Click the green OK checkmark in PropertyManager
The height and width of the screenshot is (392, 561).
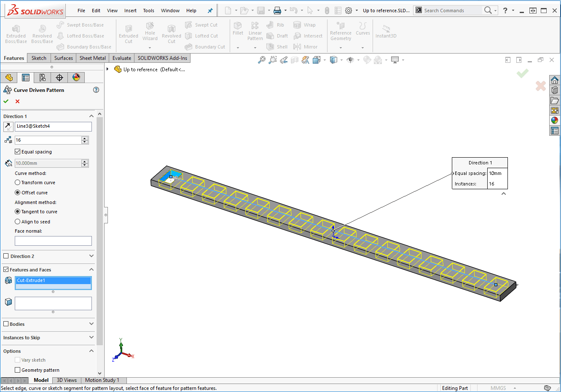coord(6,101)
